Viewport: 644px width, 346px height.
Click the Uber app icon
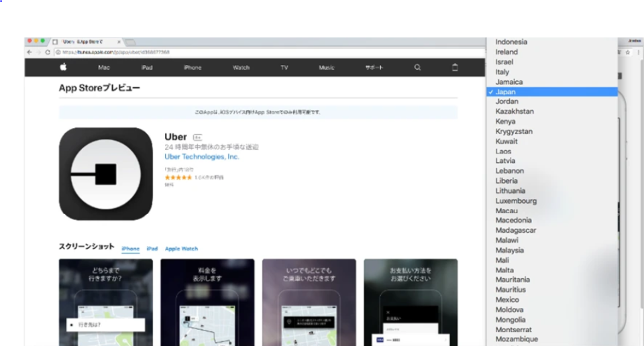click(x=105, y=174)
